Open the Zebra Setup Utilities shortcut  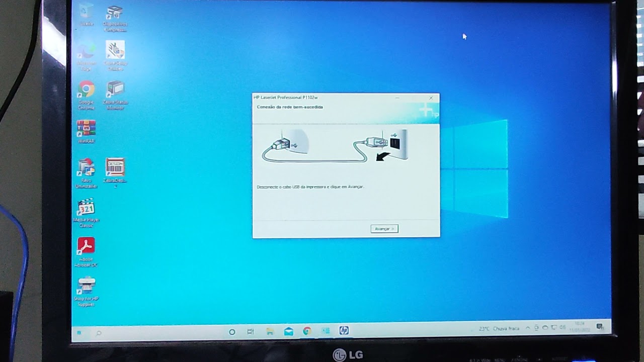click(115, 56)
